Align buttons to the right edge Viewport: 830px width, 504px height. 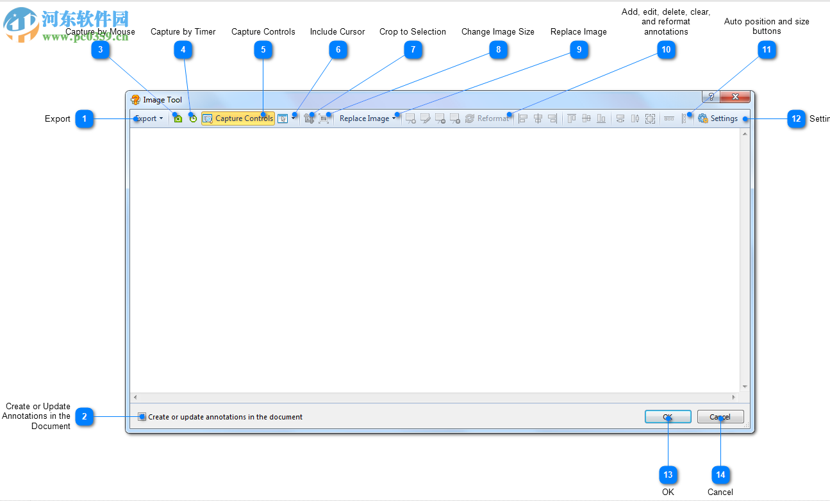point(552,118)
